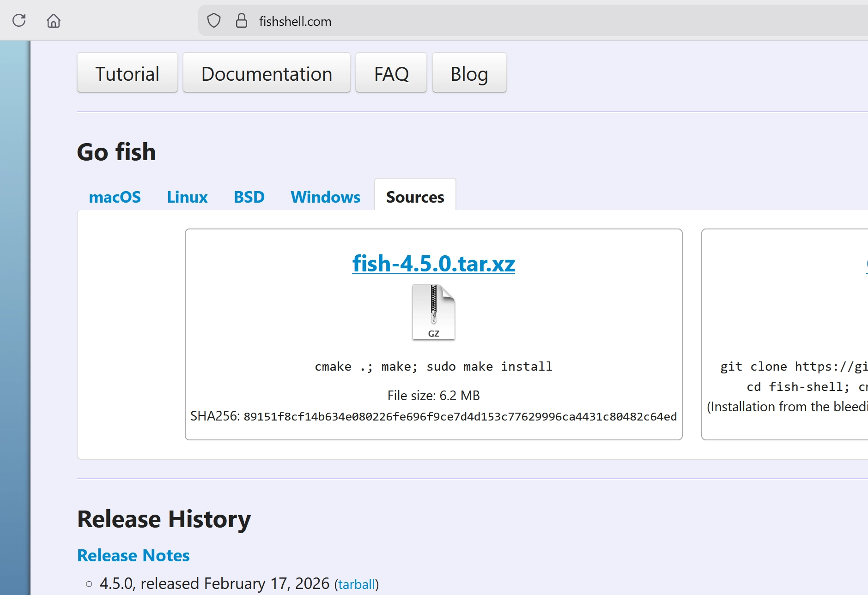Switch to the macOS tab
Viewport: 868px width, 595px height.
pyautogui.click(x=115, y=197)
